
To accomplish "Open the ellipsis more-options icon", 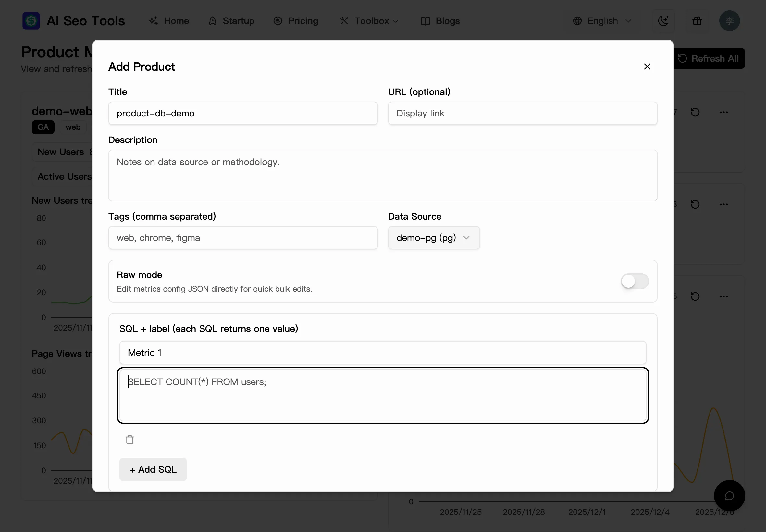I will click(x=724, y=112).
